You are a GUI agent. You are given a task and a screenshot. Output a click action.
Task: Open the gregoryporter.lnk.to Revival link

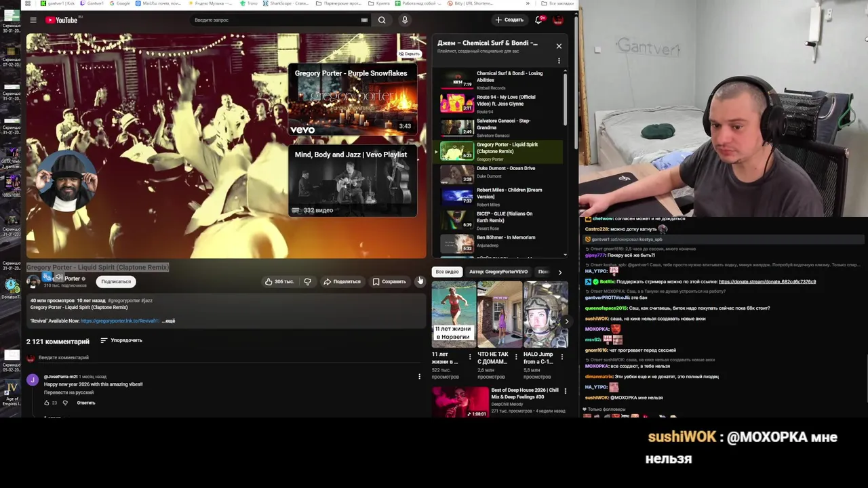[120, 321]
